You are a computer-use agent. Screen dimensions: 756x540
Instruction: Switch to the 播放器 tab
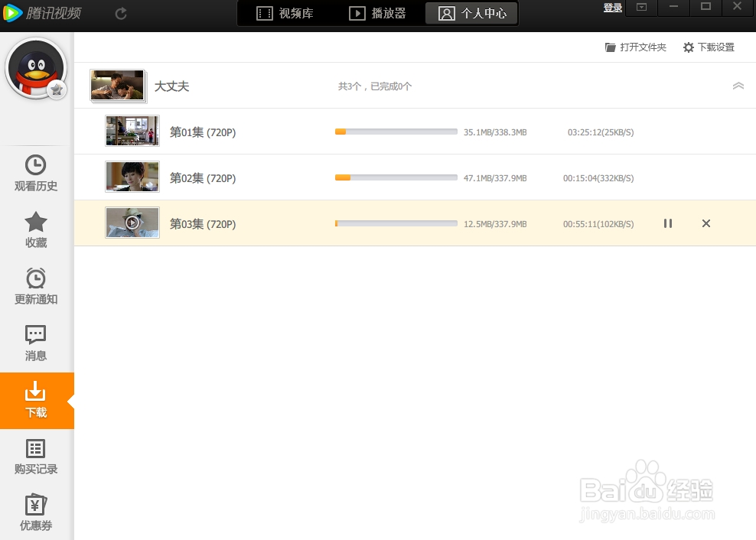[x=377, y=13]
